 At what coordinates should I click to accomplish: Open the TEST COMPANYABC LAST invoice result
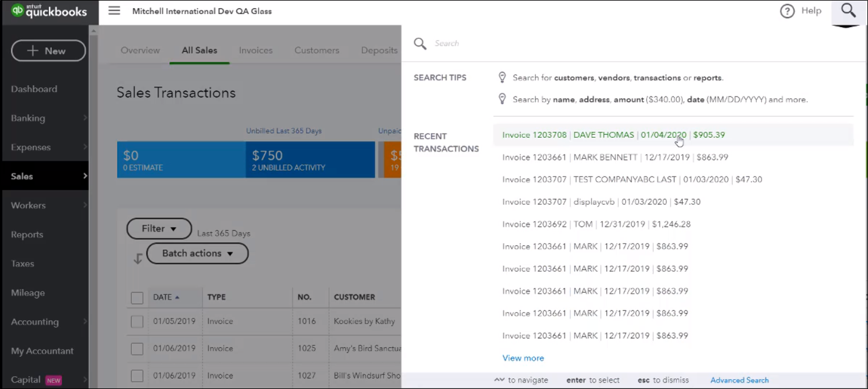pyautogui.click(x=673, y=179)
